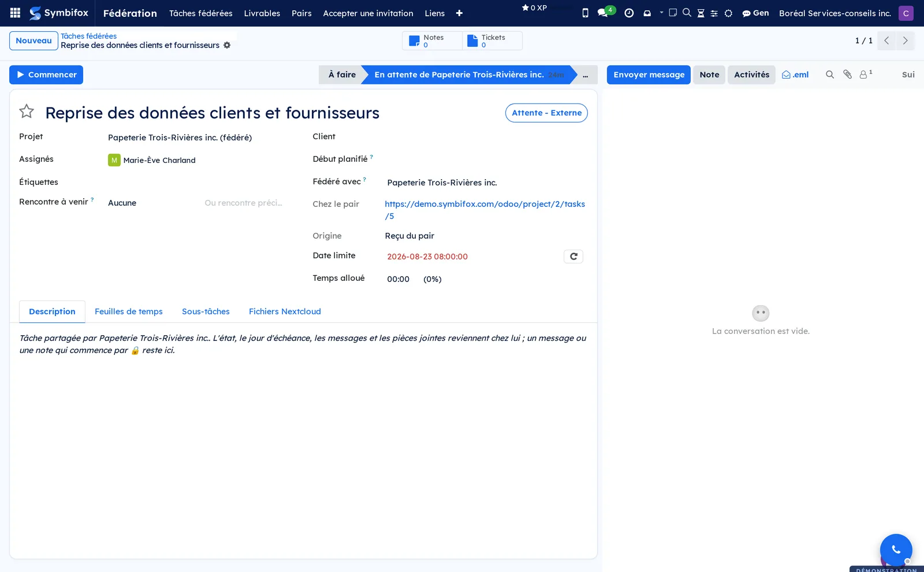Open the Liens menu
The height and width of the screenshot is (572, 924).
pyautogui.click(x=435, y=13)
